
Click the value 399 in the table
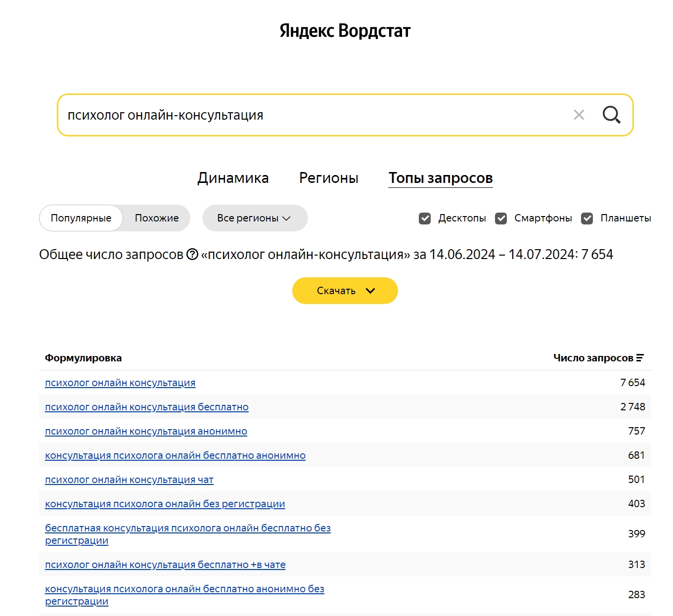636,534
